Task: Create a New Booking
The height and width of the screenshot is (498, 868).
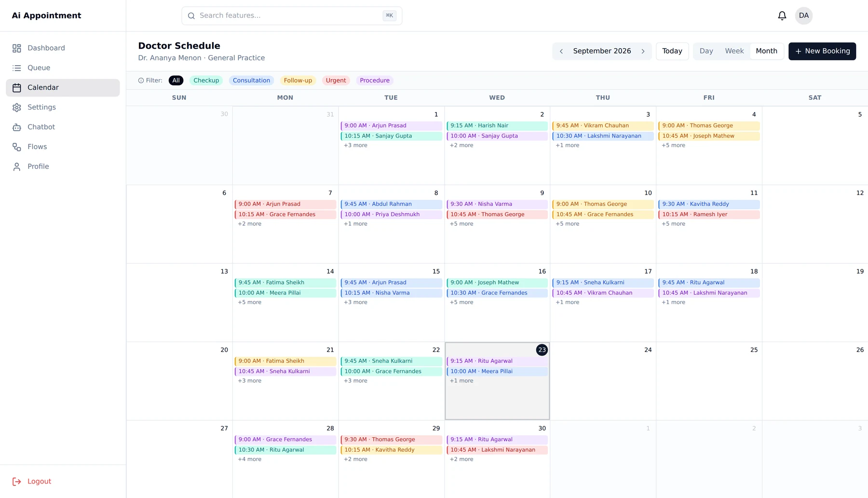Action: tap(822, 51)
